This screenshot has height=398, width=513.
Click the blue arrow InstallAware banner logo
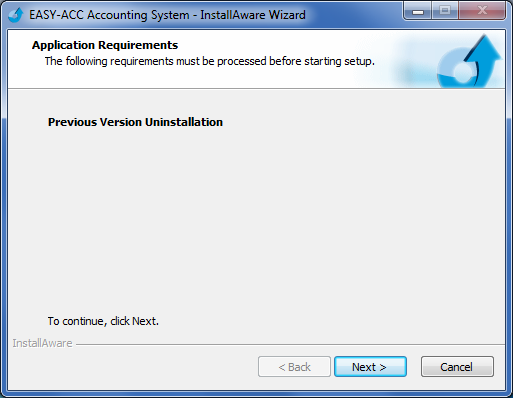pos(469,61)
